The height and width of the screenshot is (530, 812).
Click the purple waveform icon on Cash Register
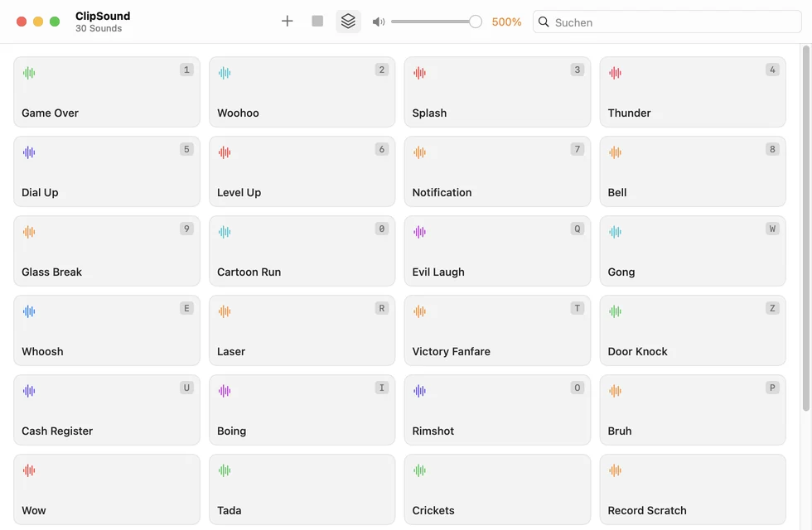click(29, 391)
